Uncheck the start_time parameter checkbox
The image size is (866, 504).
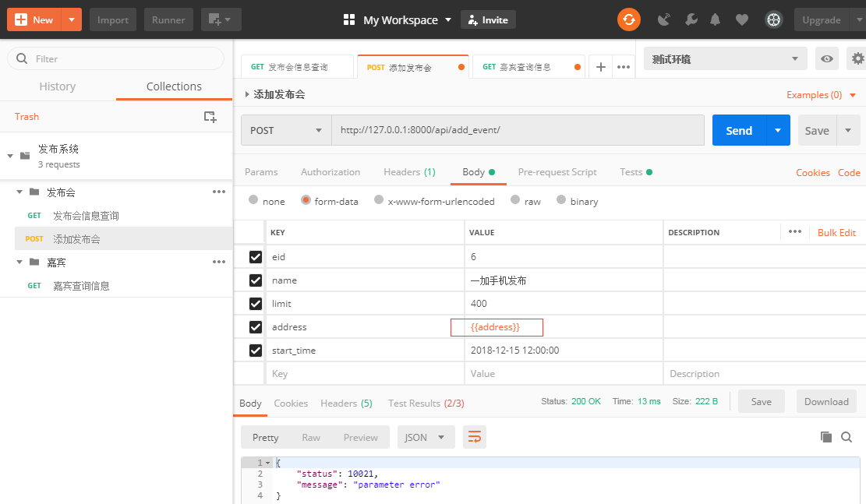click(x=255, y=351)
